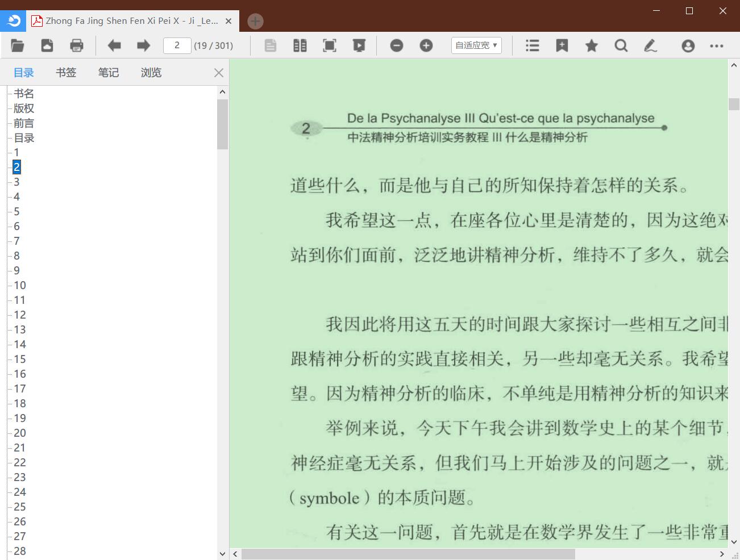Go to next page with right arrow

click(x=143, y=45)
